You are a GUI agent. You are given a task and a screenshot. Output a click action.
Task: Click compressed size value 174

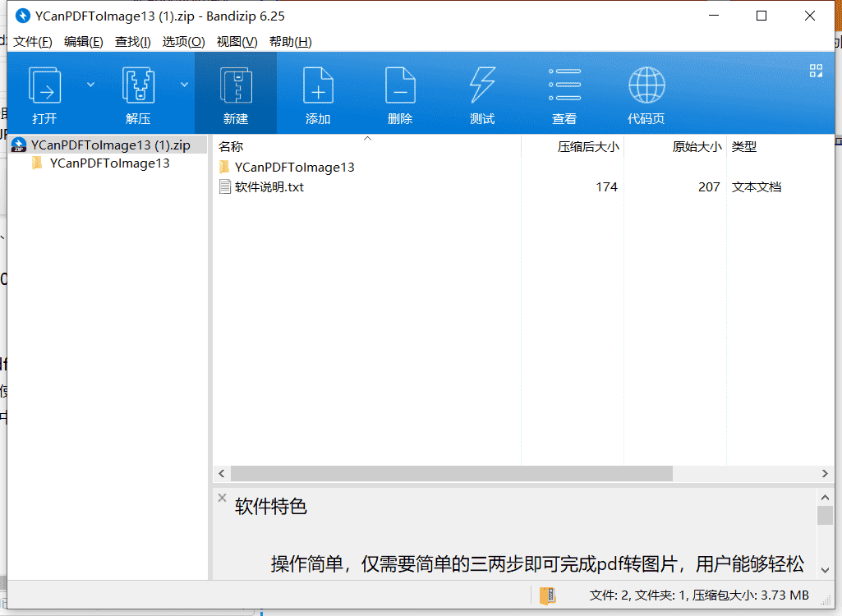(x=606, y=187)
